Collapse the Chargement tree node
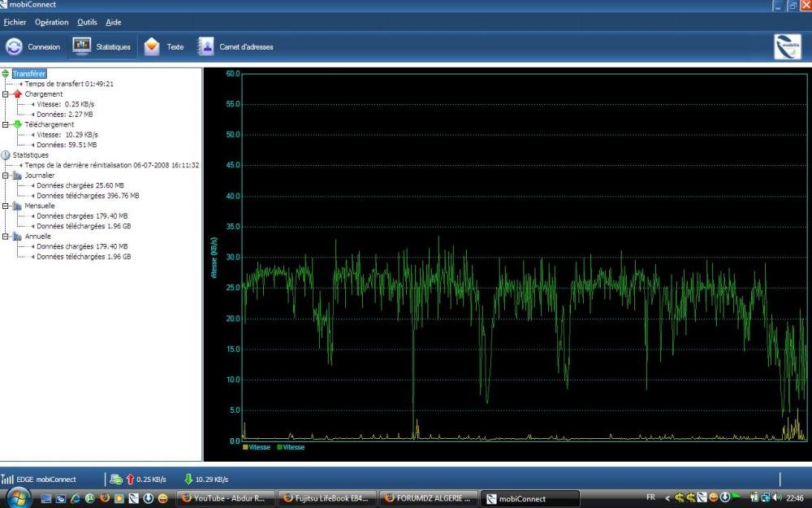 6,94
